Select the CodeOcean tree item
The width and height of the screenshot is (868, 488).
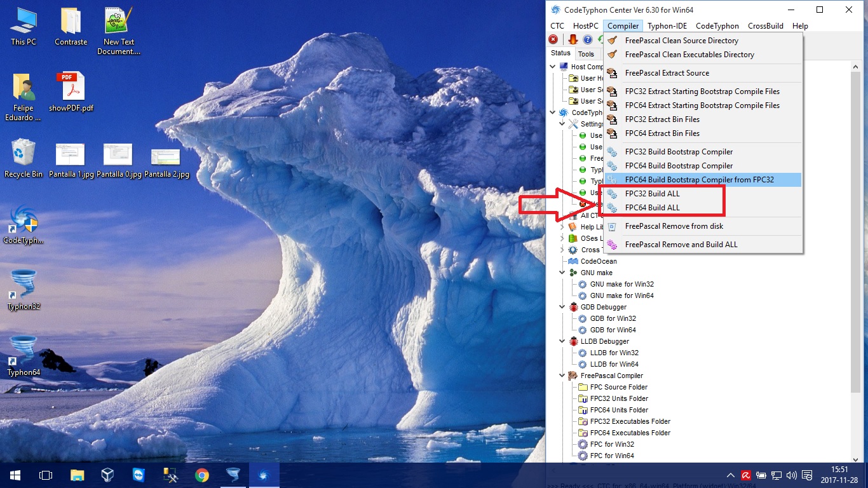(598, 261)
